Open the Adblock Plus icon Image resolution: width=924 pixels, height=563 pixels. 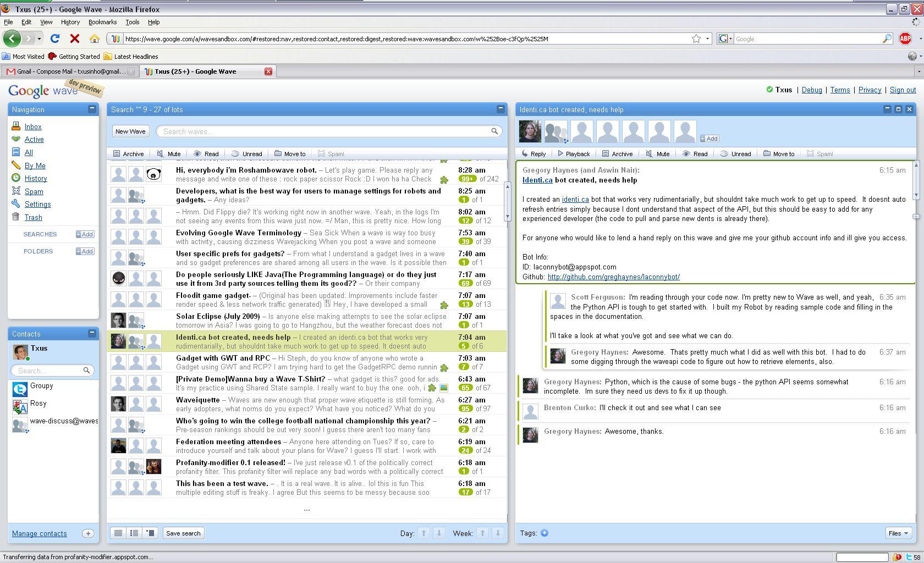pos(905,38)
